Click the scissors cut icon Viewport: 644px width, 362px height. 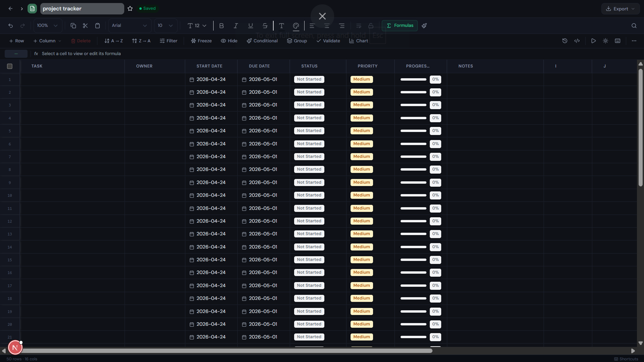click(x=85, y=26)
